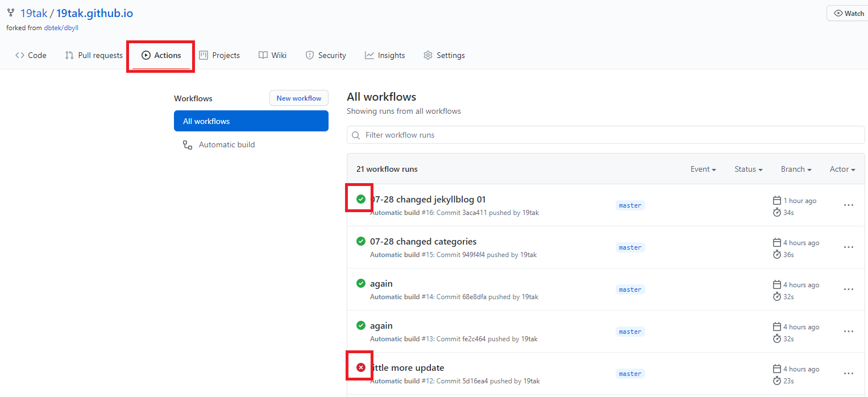The height and width of the screenshot is (397, 868).
Task: Click the eye icon in Watch button
Action: pyautogui.click(x=838, y=13)
